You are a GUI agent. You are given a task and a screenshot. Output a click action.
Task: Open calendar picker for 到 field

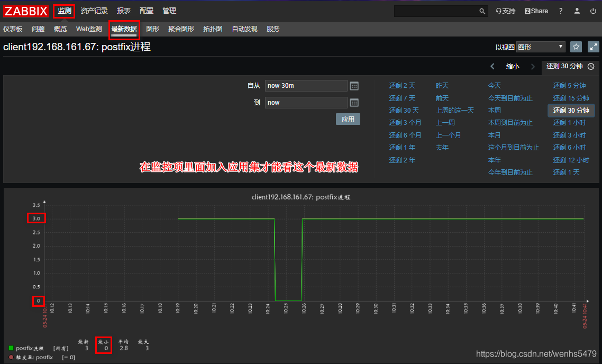[354, 103]
